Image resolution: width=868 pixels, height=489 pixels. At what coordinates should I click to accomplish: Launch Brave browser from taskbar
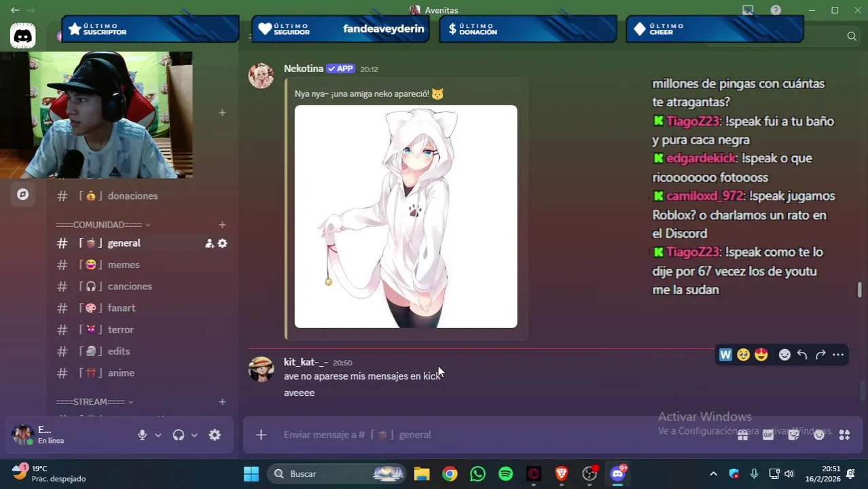[x=562, y=474]
